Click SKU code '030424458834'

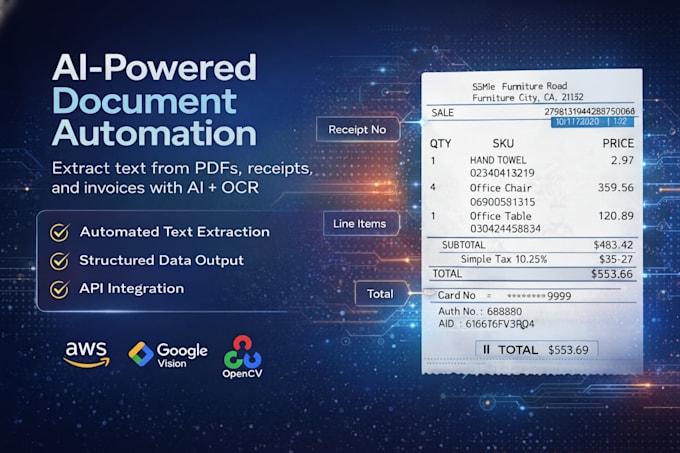[x=505, y=228]
